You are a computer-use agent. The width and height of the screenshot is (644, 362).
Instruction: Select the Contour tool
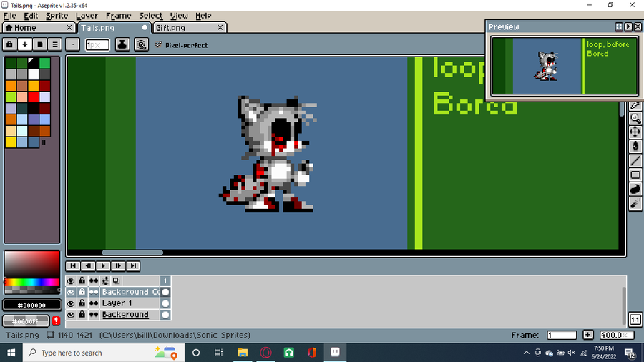[x=635, y=189]
